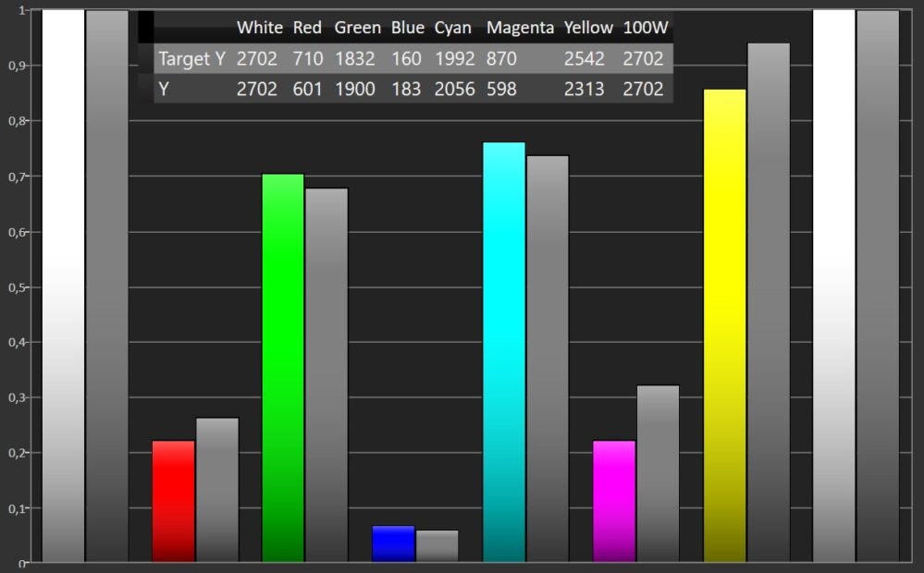Click the '0,9' axis label

pyautogui.click(x=17, y=66)
